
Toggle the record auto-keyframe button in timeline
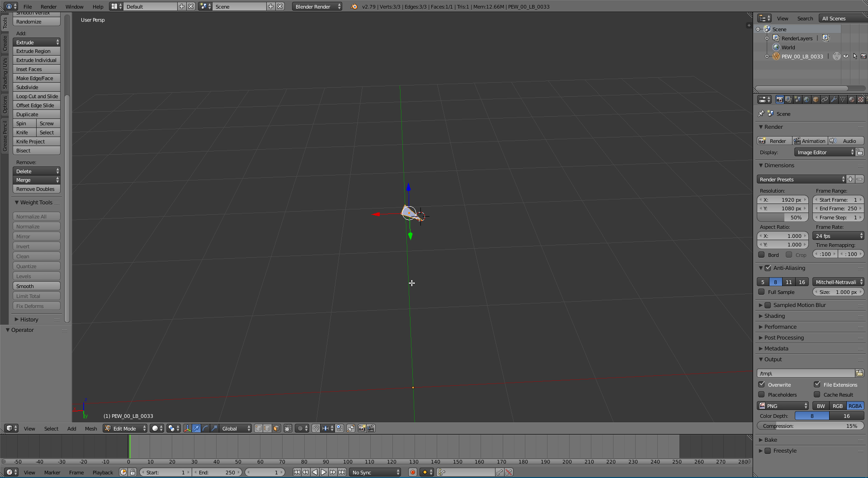pos(412,472)
